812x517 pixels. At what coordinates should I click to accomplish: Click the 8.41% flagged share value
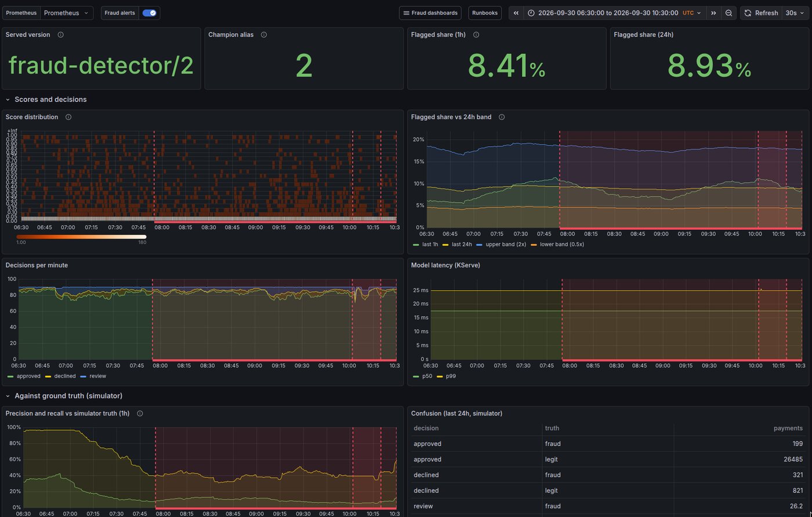[506, 66]
